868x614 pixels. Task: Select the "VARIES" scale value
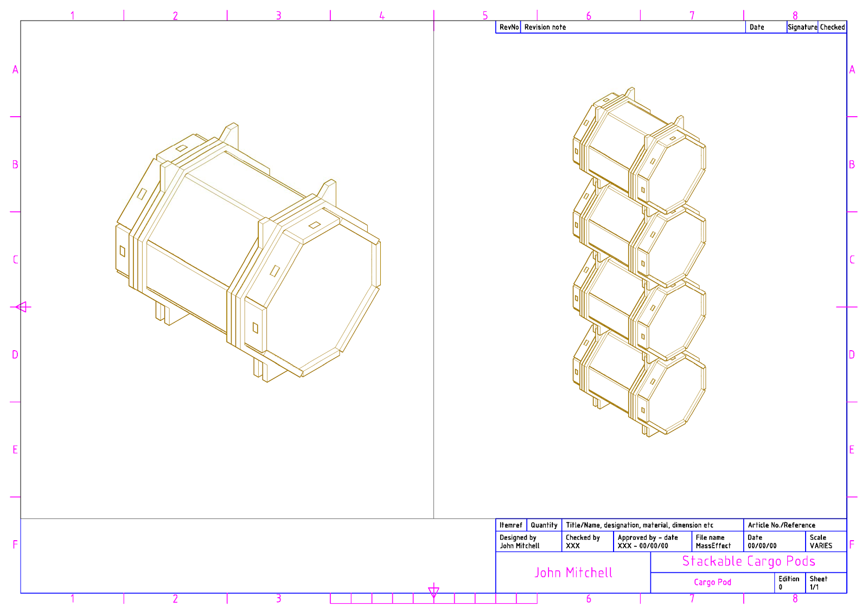click(x=821, y=546)
